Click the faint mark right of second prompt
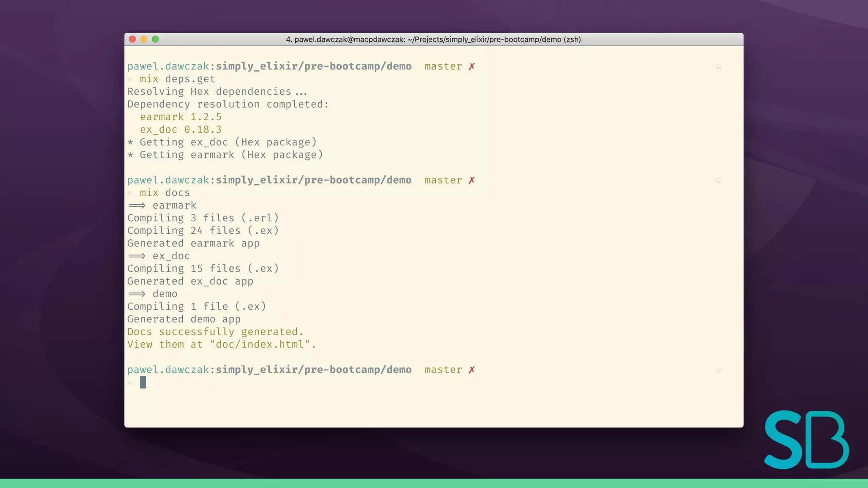This screenshot has height=488, width=868. tap(718, 181)
